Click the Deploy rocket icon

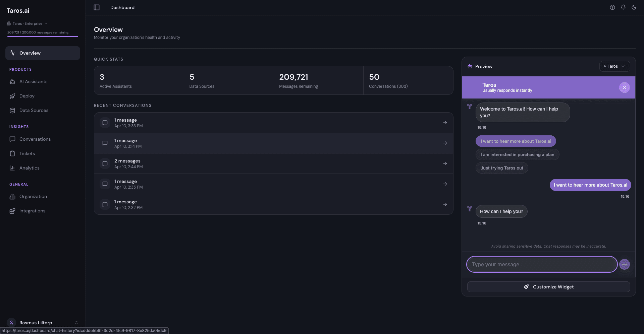(12, 96)
